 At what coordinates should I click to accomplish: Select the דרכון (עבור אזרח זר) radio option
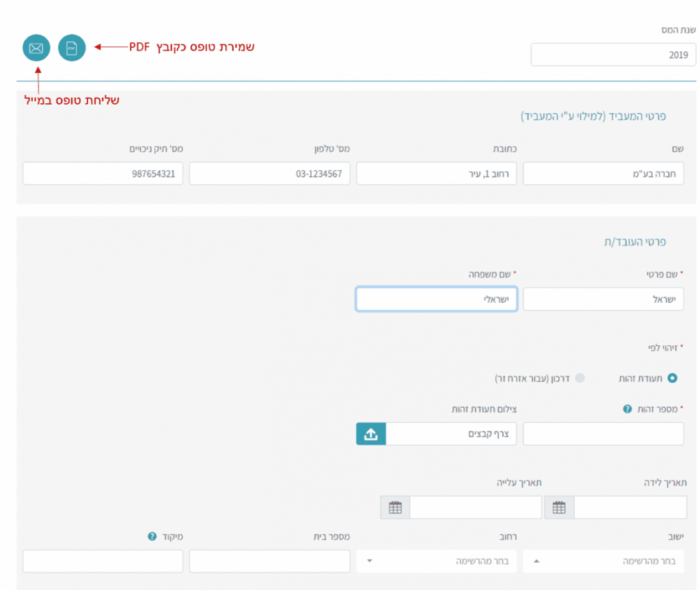click(x=580, y=378)
